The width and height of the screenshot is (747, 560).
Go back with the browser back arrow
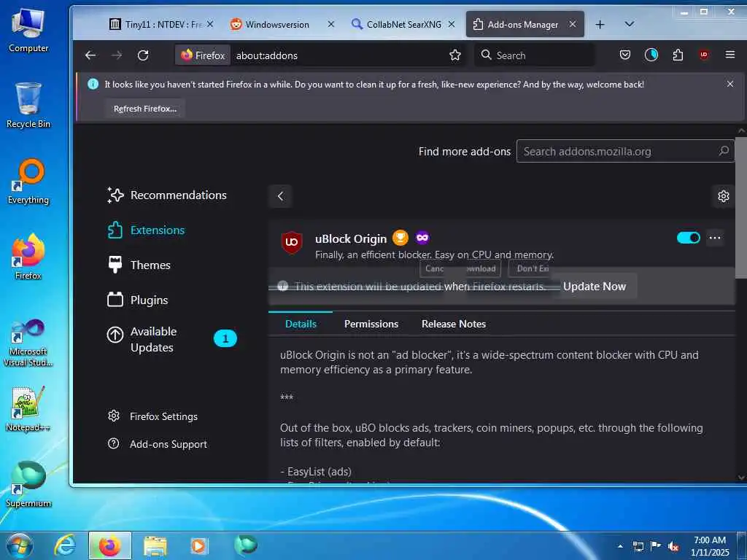(90, 55)
